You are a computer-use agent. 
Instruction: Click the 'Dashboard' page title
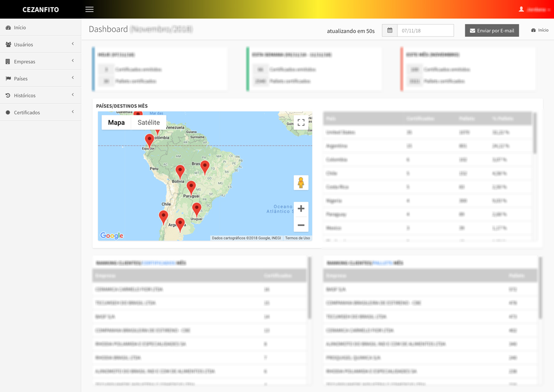pyautogui.click(x=108, y=29)
